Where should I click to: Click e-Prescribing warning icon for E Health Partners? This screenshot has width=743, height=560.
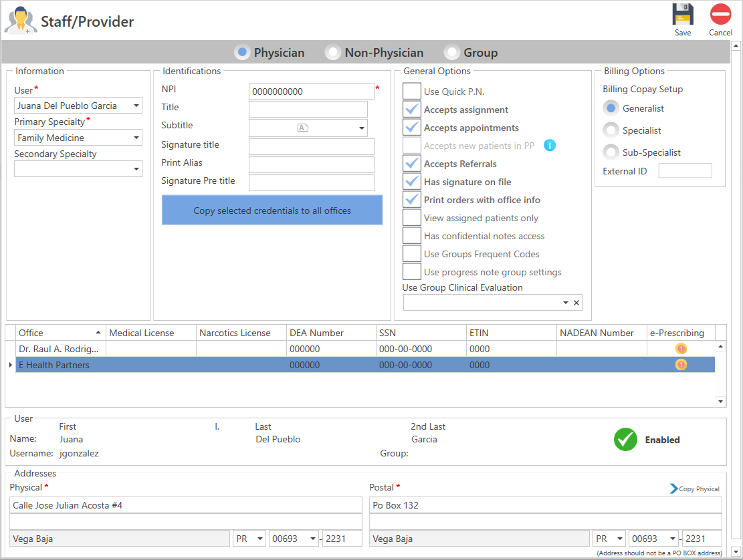[x=681, y=365]
